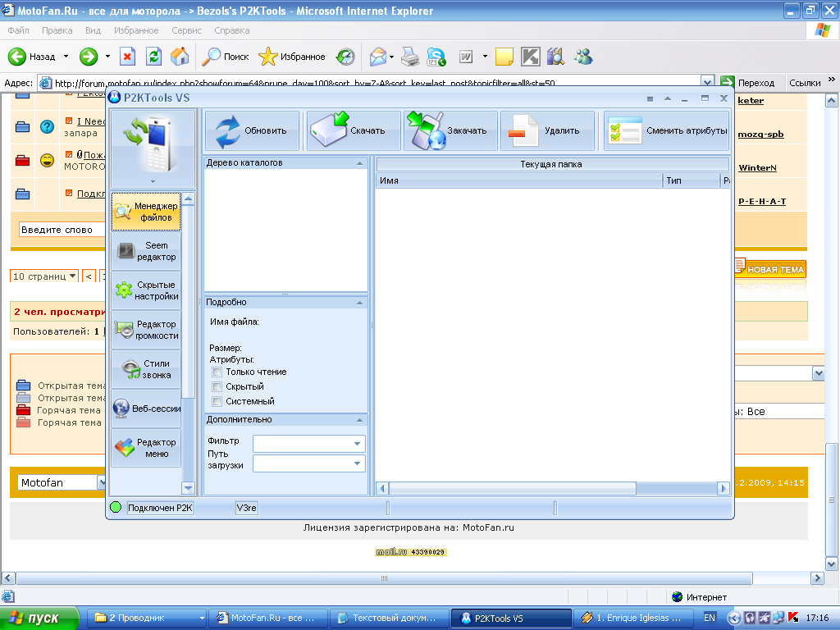
Task: Click the horizontal scrollbar in file list
Action: click(513, 488)
